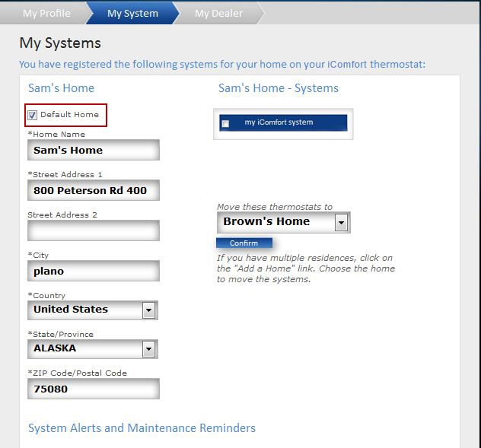Switch to the My System tab
Image resolution: width=481 pixels, height=448 pixels.
click(132, 13)
